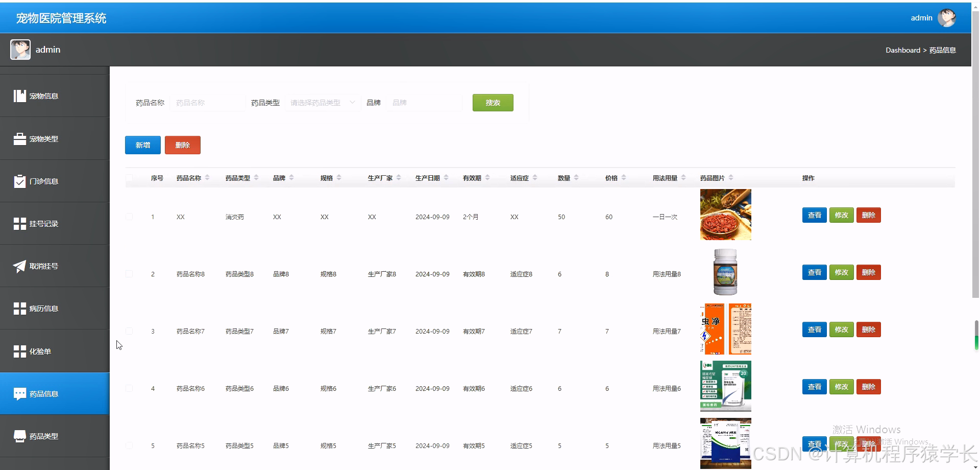Click 查看 for the XX drug row
Screen dimensions: 980x470
click(x=815, y=215)
